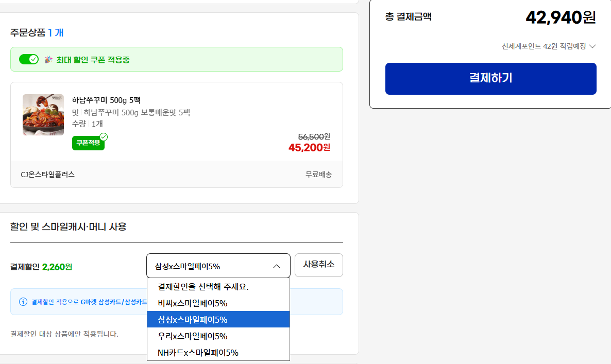Click the 결제하기 payment button
The width and height of the screenshot is (611, 364).
(x=490, y=78)
